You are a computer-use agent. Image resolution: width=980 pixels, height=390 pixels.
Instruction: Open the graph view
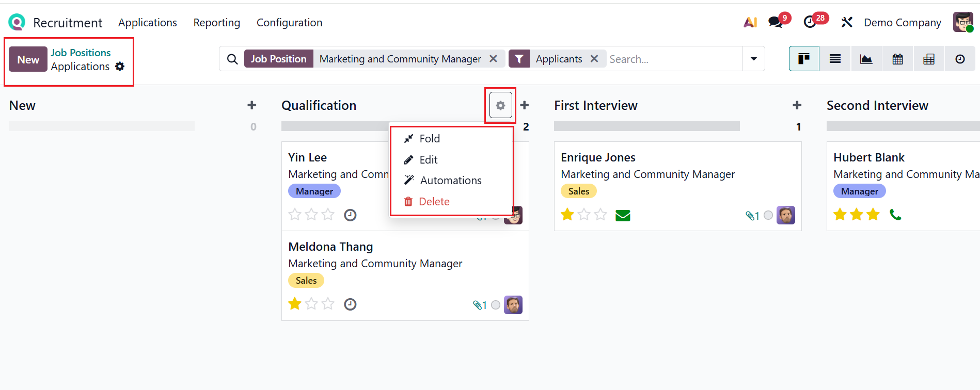866,59
